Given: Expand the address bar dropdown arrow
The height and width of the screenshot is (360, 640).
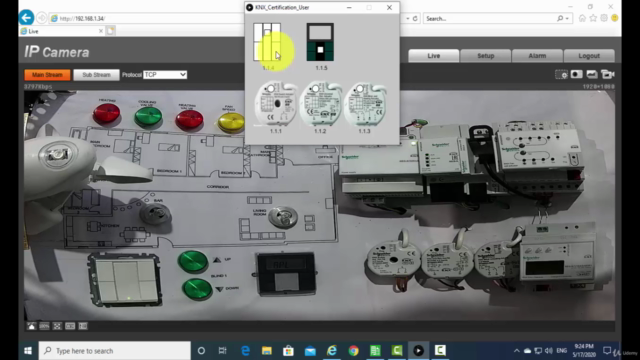Looking at the screenshot, I should [407, 19].
